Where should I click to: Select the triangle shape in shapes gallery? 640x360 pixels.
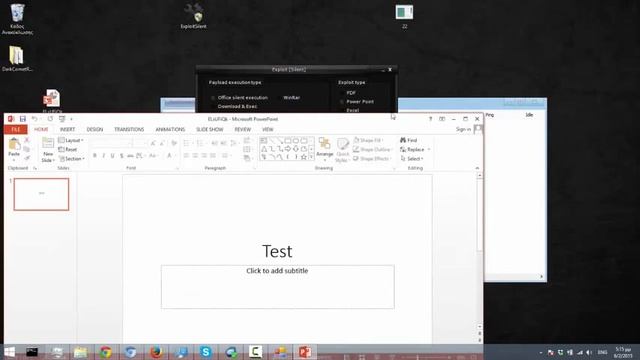pyautogui.click(x=264, y=149)
